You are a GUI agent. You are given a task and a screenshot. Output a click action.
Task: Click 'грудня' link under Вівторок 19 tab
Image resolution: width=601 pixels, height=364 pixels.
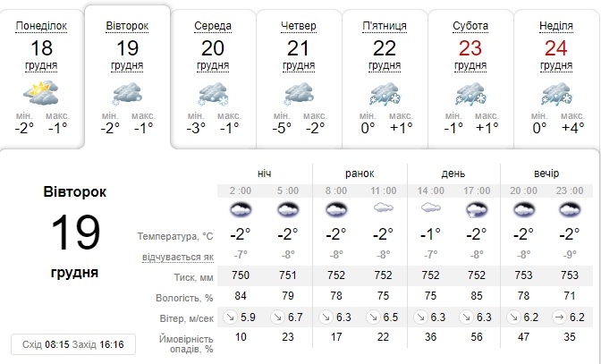tap(127, 66)
